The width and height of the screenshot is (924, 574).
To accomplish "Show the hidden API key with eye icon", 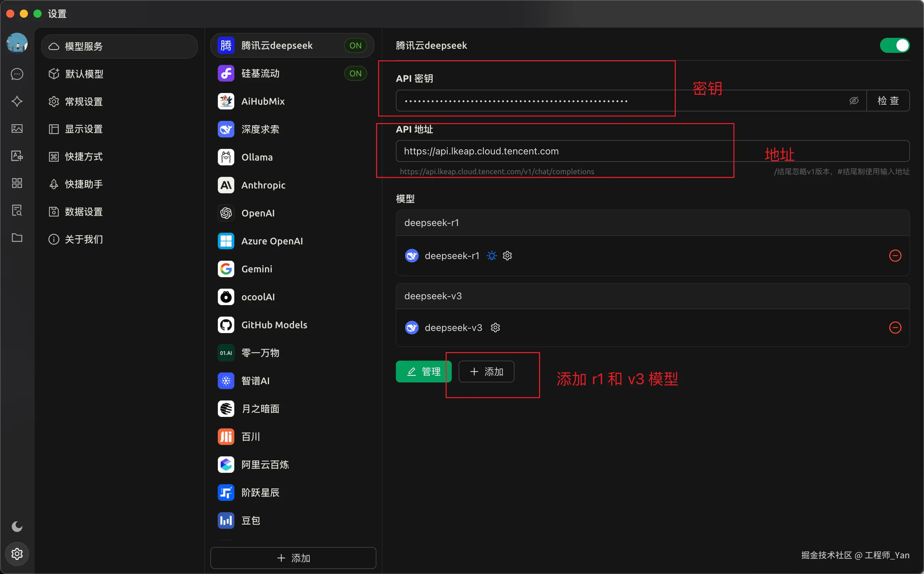I will coord(854,101).
